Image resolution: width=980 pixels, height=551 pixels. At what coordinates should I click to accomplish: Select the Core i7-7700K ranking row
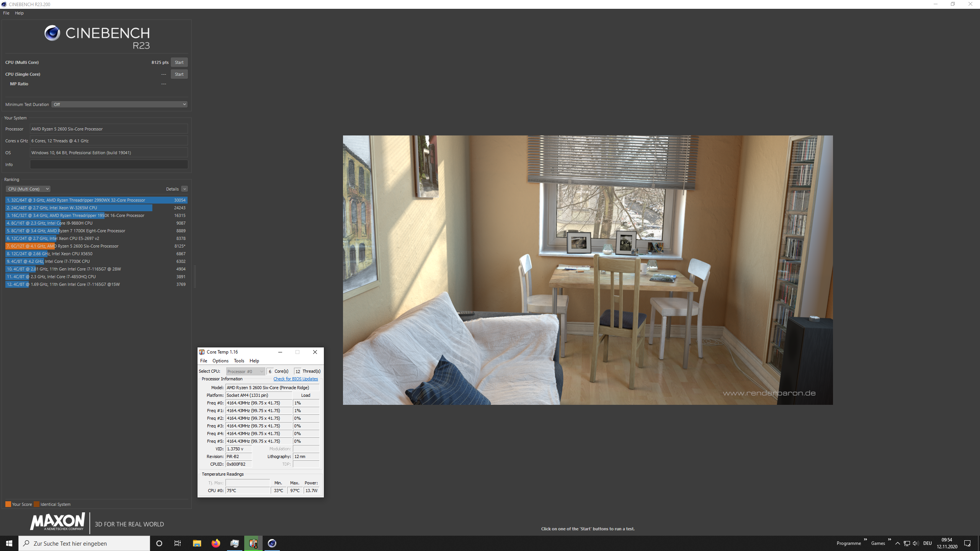tap(96, 261)
